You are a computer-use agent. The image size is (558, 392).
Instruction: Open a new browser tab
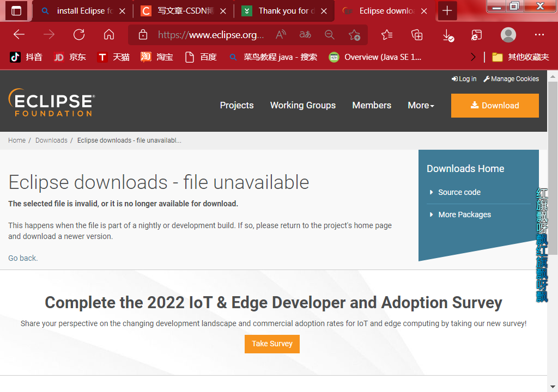click(x=447, y=11)
